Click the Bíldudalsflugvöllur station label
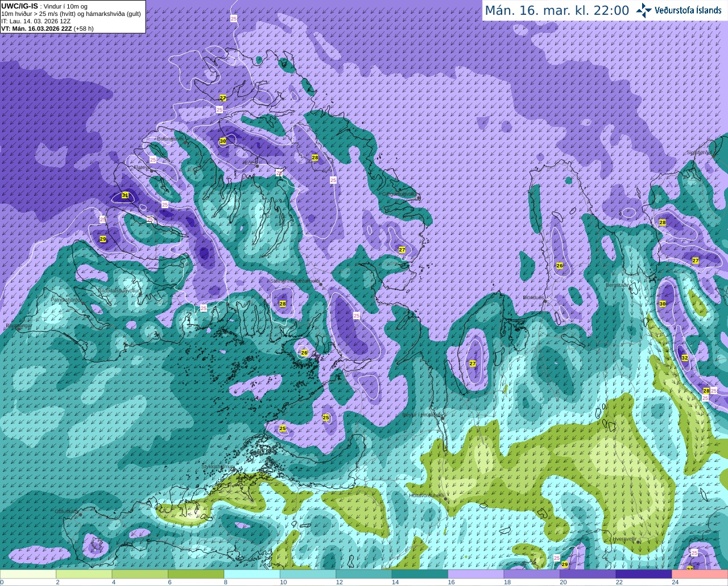Viewport: 728px width, 586px height. 118,290
